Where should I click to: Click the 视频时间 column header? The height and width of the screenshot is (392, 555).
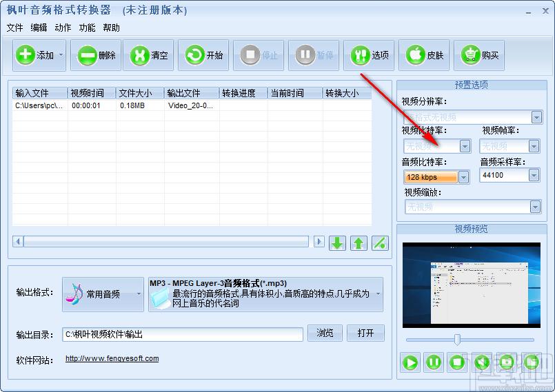click(92, 93)
